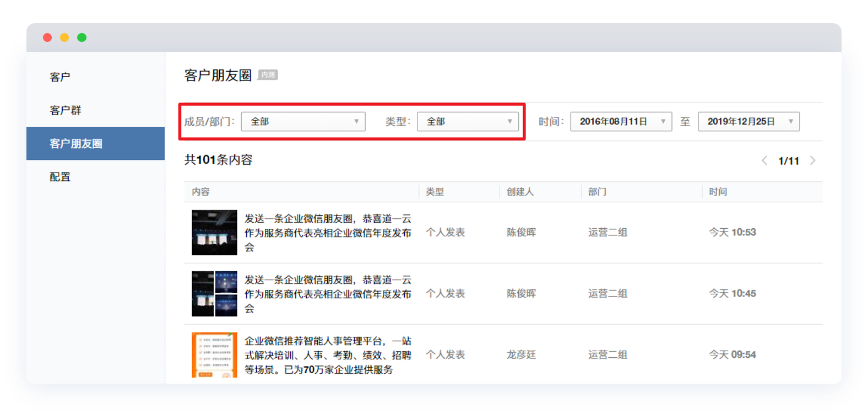The height and width of the screenshot is (414, 868).
Task: Click creator name 龙彦廷
Action: (x=521, y=354)
